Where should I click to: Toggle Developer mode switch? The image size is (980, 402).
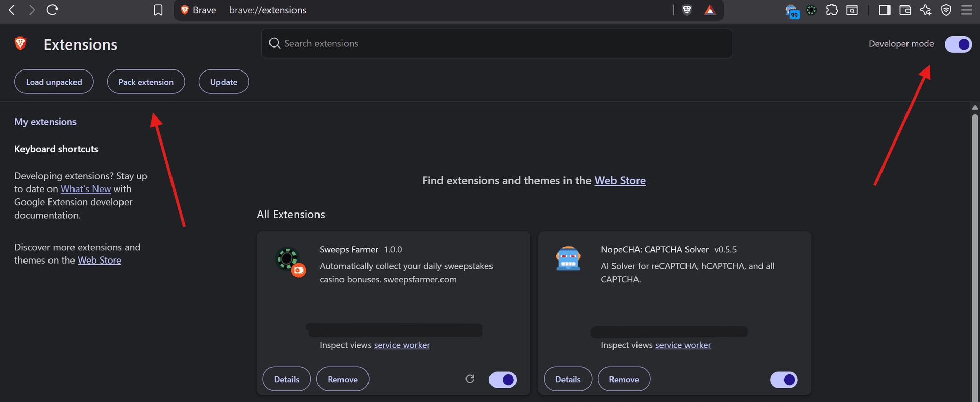pos(958,44)
